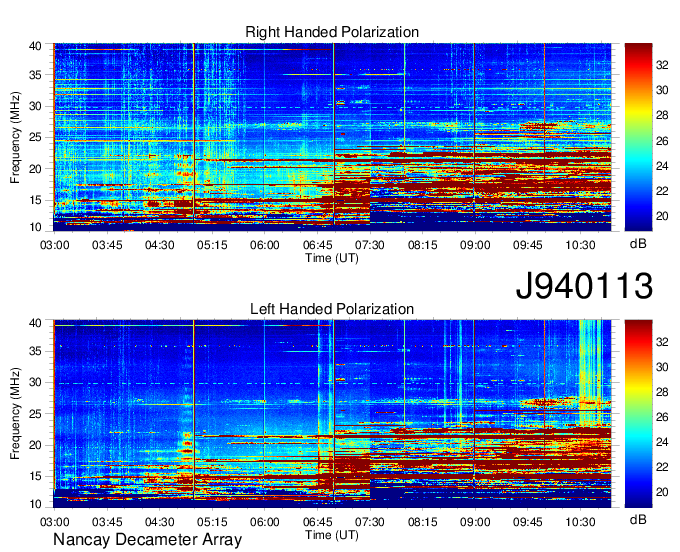Click the 04:30 time tick of Left Handed plot
The width and height of the screenshot is (680, 552).
[160, 522]
